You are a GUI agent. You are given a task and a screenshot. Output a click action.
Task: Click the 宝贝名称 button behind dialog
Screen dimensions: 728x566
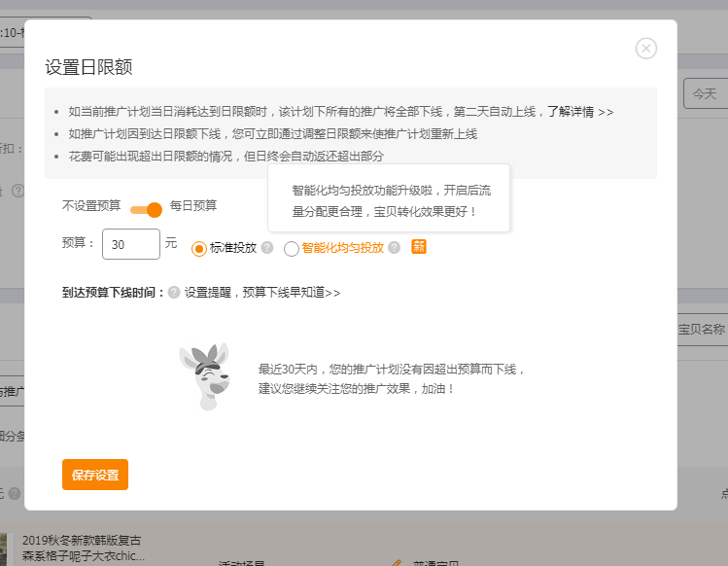click(701, 330)
